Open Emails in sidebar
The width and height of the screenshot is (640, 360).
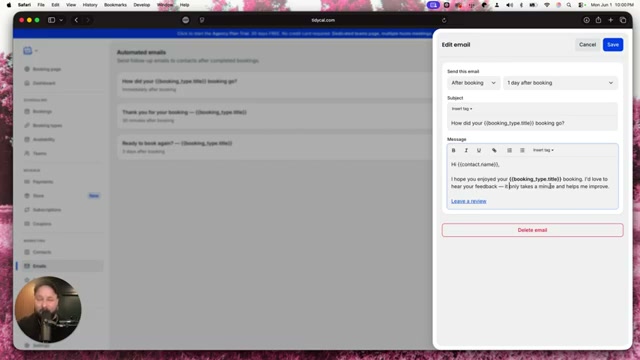click(x=62, y=266)
